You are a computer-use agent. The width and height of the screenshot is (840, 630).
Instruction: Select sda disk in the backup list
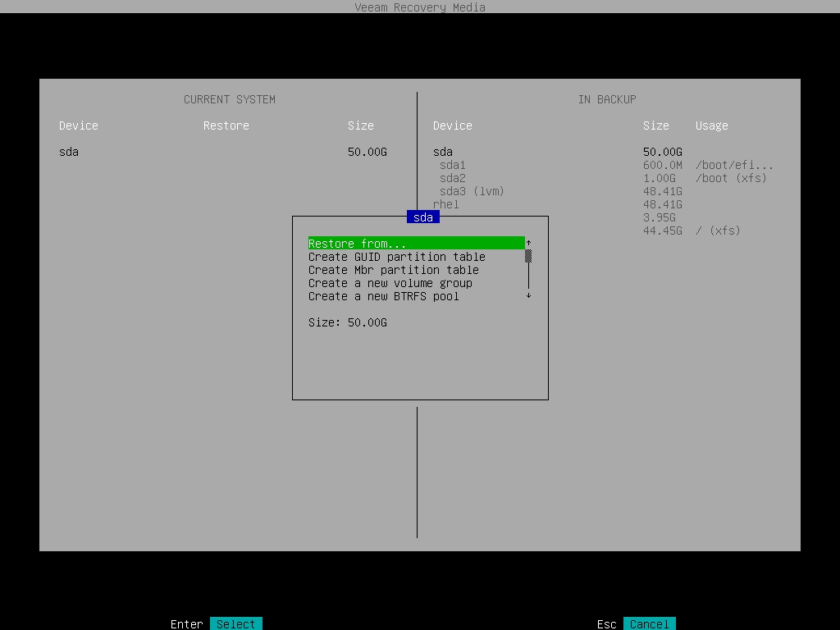(x=443, y=152)
